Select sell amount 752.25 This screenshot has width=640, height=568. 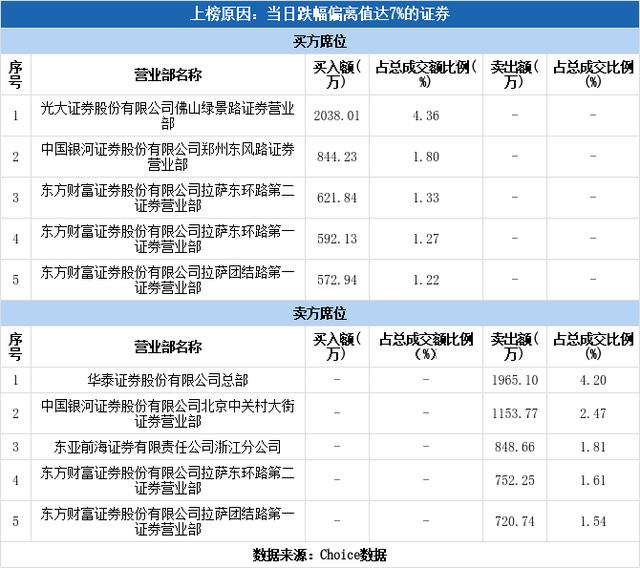click(x=515, y=480)
